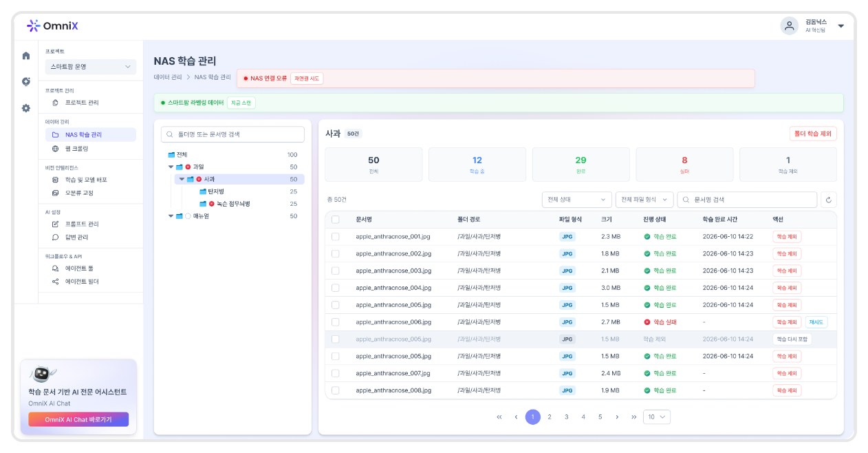Toggle the select-all checkbox in the table header

[336, 220]
